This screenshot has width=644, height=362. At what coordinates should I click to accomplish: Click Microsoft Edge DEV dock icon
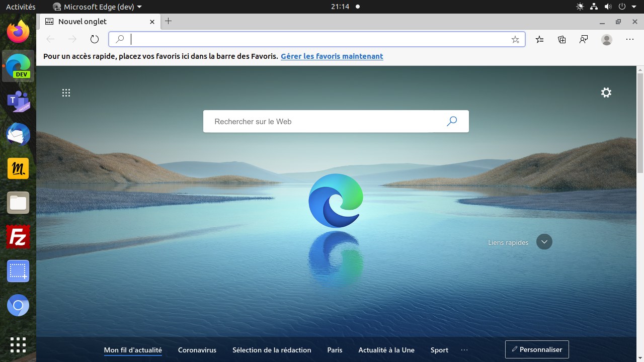coord(18,66)
